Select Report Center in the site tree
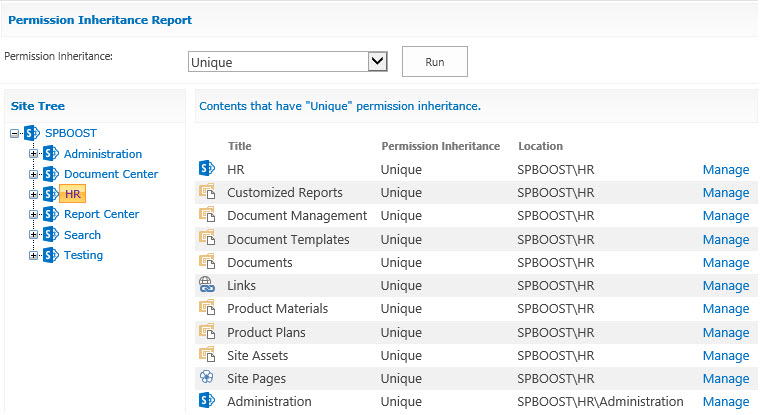Viewport: 761px width, 415px height. click(101, 214)
